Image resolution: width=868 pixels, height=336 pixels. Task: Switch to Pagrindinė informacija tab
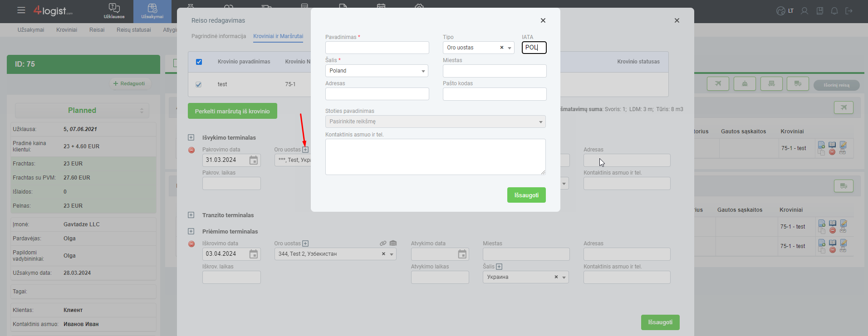(219, 36)
